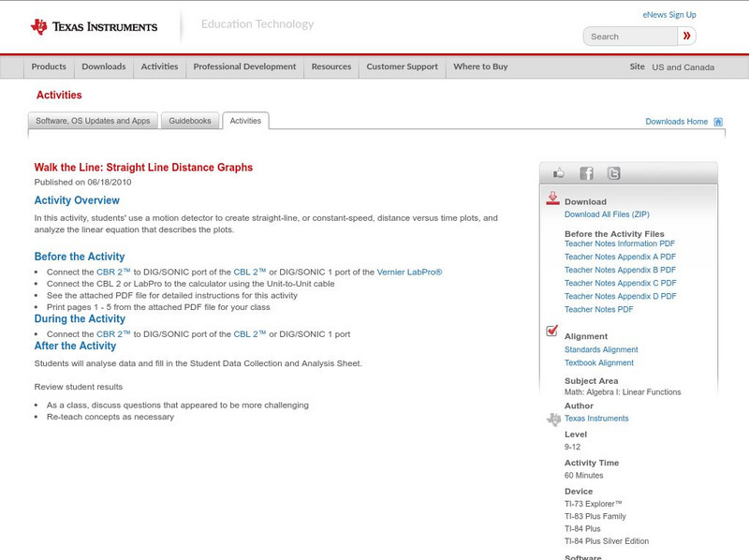749x560 pixels.
Task: Click TI-73 Explorer device entry
Action: [594, 504]
